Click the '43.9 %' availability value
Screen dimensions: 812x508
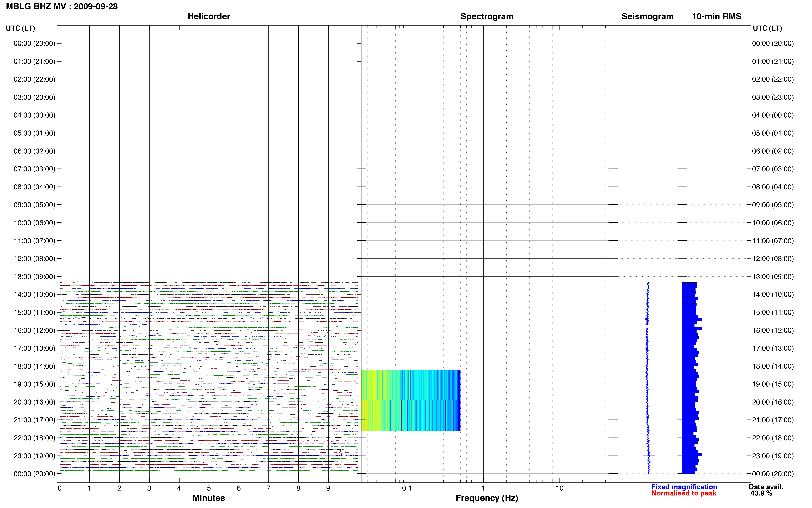coord(761,493)
